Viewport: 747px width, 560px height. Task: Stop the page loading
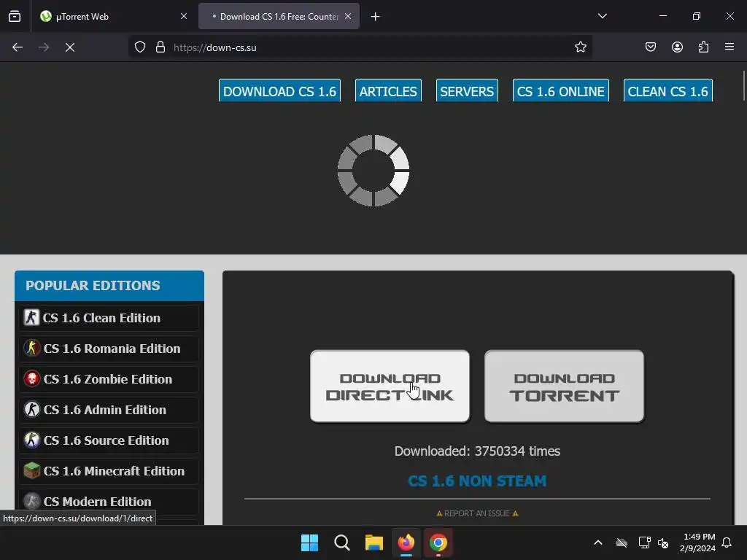(70, 47)
